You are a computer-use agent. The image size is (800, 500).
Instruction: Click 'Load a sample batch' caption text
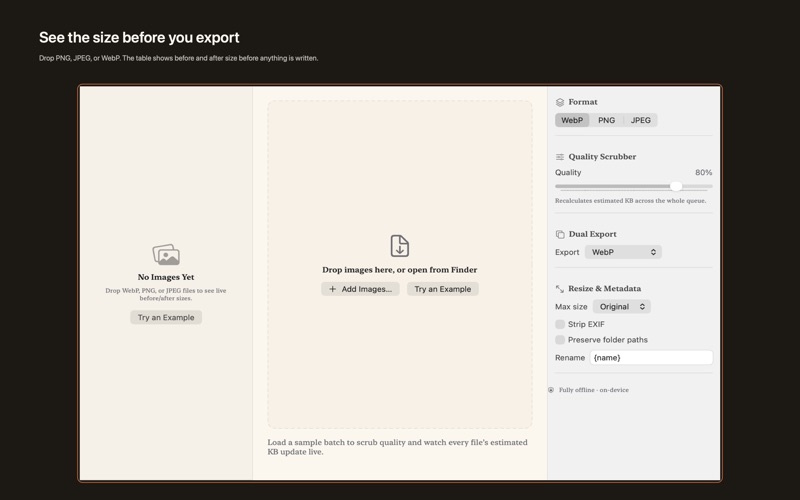tap(397, 447)
